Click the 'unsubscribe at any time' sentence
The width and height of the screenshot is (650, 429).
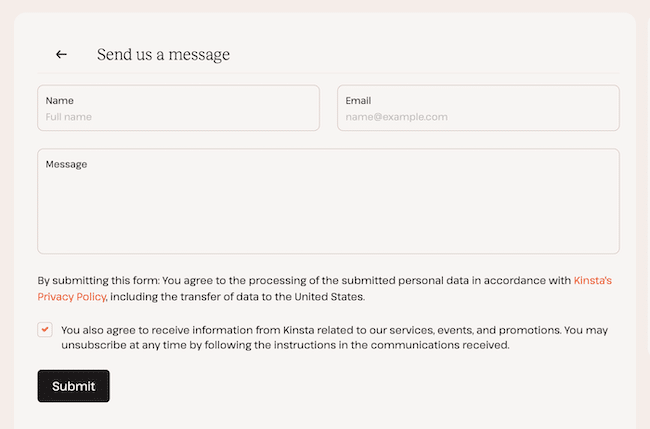point(285,345)
